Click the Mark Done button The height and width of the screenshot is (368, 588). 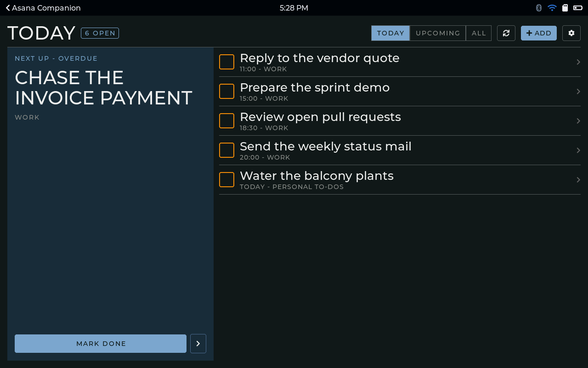coord(101,344)
